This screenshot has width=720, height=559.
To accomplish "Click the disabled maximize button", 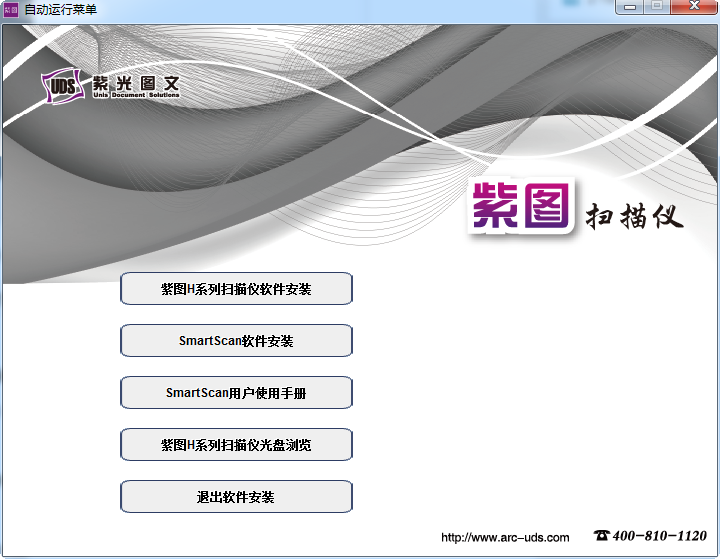I will click(657, 6).
